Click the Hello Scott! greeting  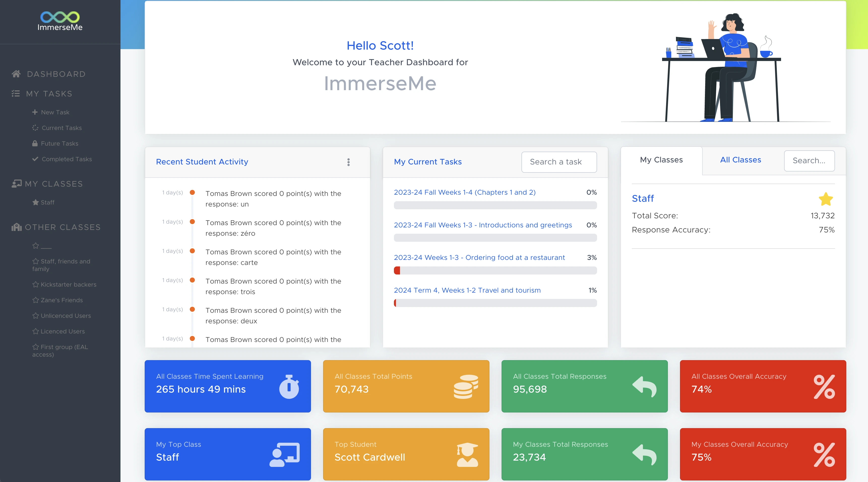coord(380,45)
